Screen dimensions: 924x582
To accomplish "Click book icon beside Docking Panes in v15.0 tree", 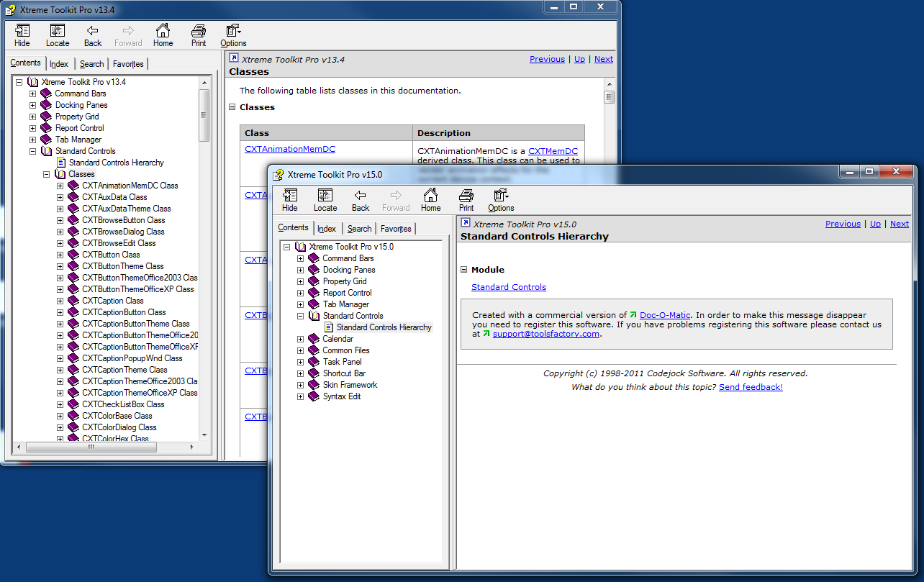I will coord(314,270).
